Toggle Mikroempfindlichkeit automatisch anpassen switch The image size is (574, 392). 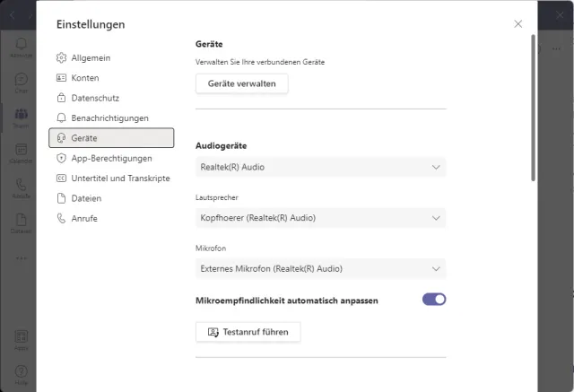(x=434, y=300)
